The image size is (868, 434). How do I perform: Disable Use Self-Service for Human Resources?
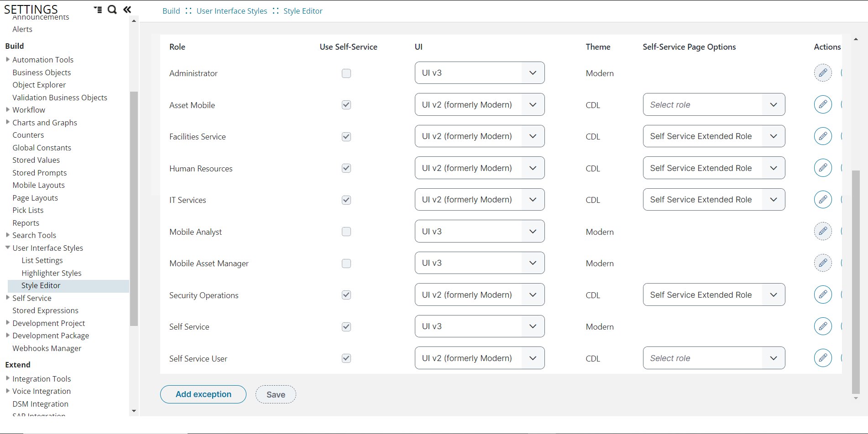point(346,168)
